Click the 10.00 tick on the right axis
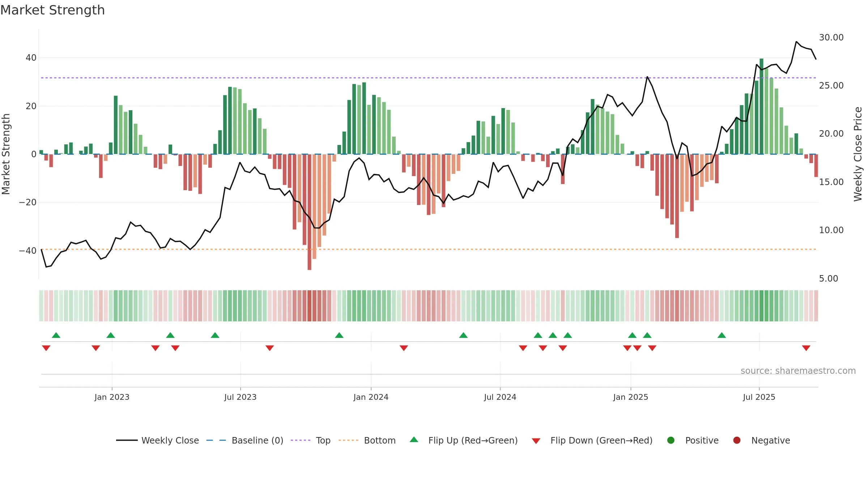The height and width of the screenshot is (488, 868). (831, 230)
